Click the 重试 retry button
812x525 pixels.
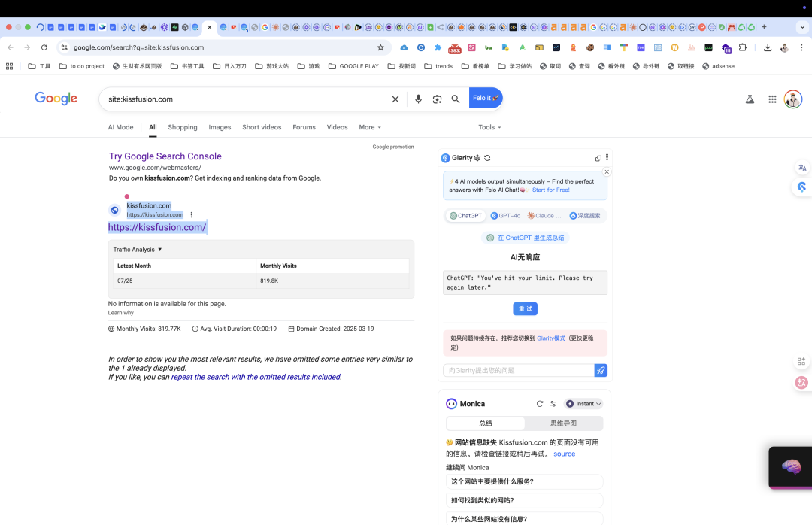coord(525,309)
